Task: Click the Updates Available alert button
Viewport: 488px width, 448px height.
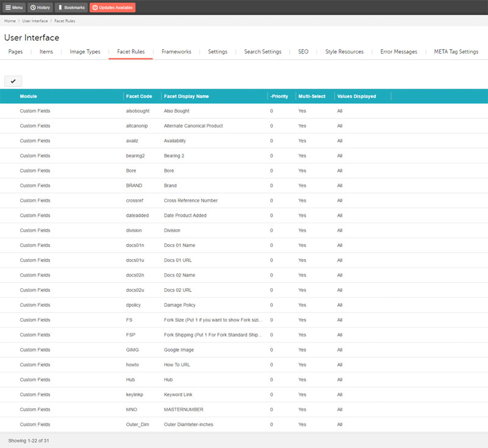Action: coord(112,7)
